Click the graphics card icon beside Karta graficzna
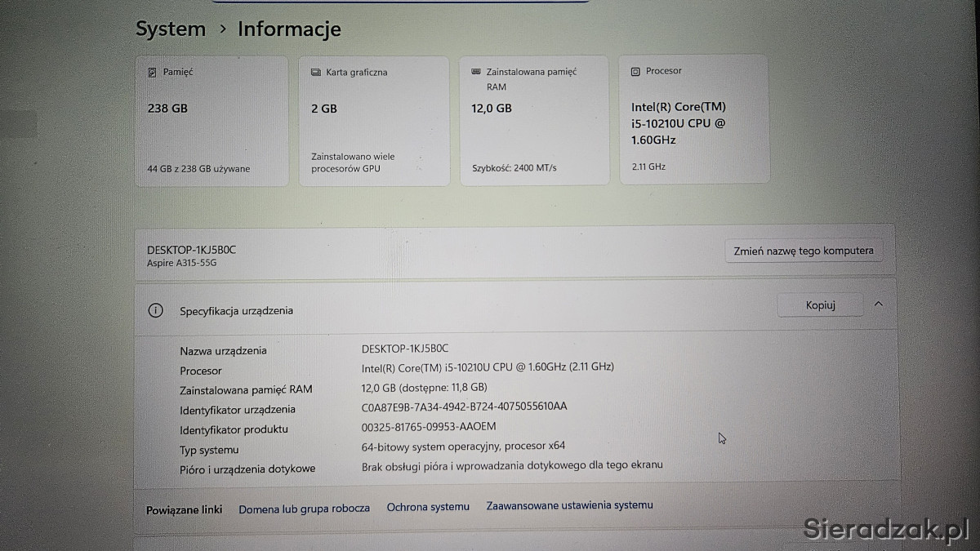The height and width of the screenshot is (551, 980). pyautogui.click(x=316, y=72)
